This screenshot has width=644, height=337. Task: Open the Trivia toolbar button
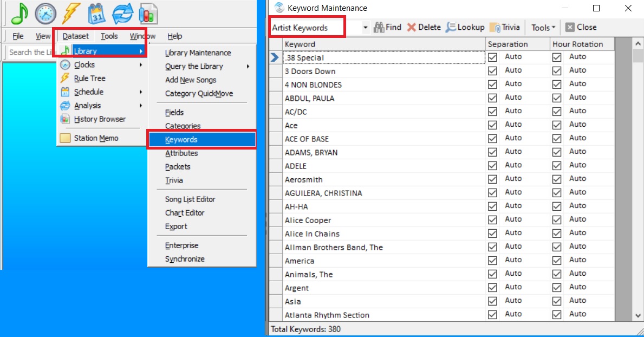click(505, 27)
